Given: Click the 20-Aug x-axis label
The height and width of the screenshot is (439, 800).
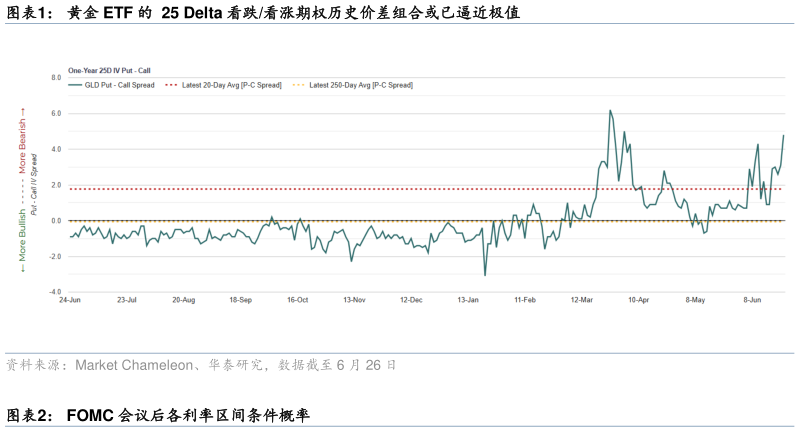Looking at the screenshot, I should coord(184,300).
